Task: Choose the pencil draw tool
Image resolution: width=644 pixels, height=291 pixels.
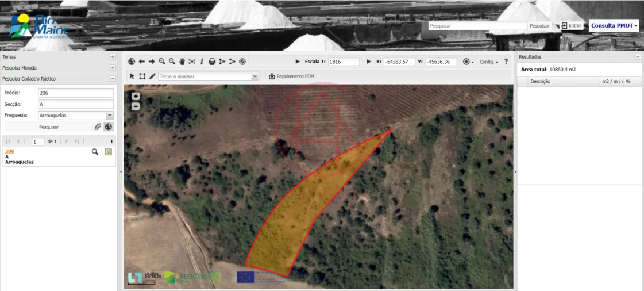Action: click(x=152, y=76)
